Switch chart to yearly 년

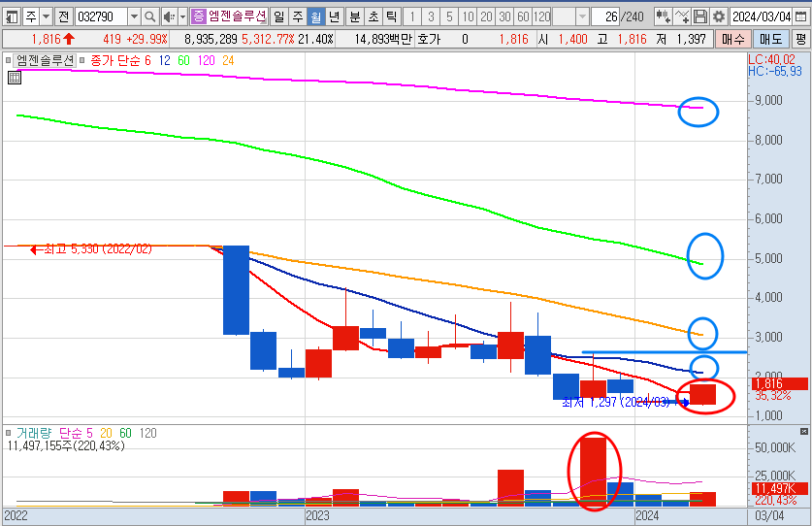pos(334,17)
